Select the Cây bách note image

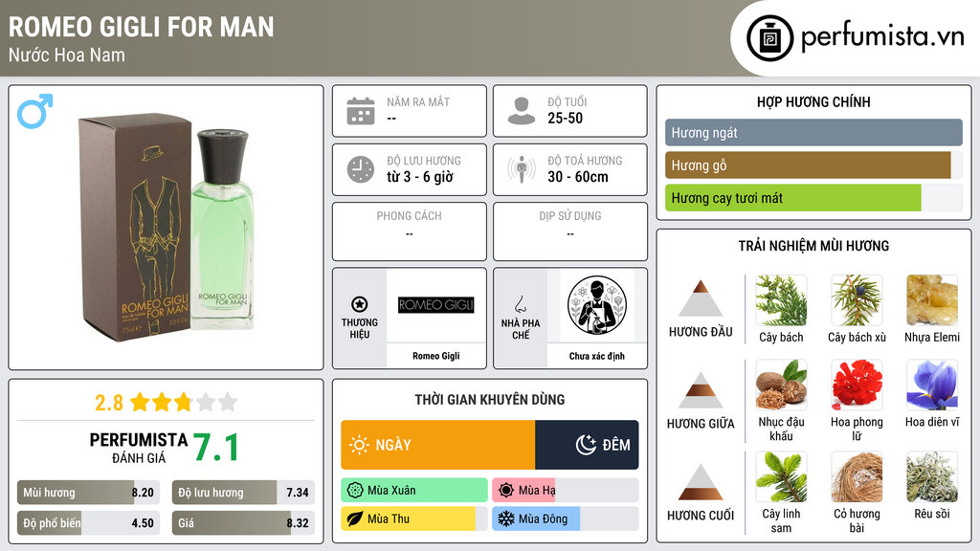coord(781,300)
